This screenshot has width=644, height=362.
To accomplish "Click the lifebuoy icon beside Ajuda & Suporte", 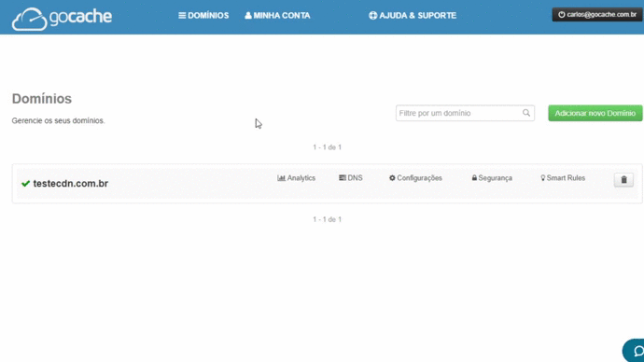I will pyautogui.click(x=372, y=16).
